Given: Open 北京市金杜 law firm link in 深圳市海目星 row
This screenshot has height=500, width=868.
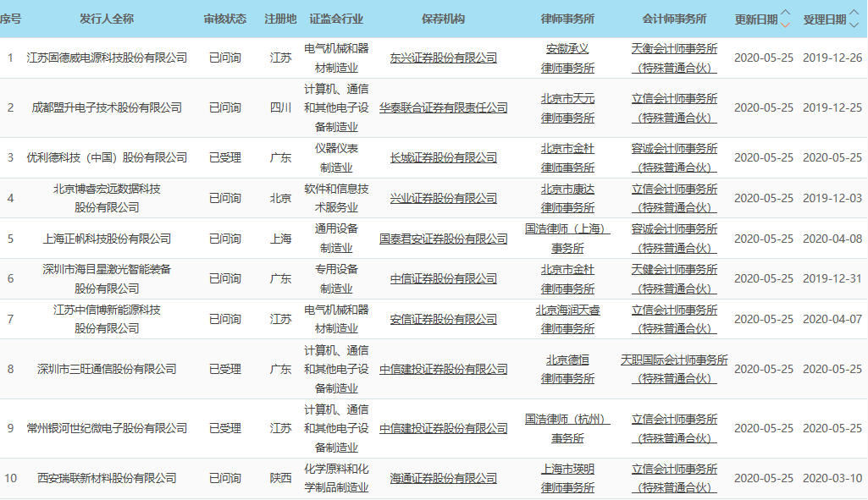Looking at the screenshot, I should 567,278.
